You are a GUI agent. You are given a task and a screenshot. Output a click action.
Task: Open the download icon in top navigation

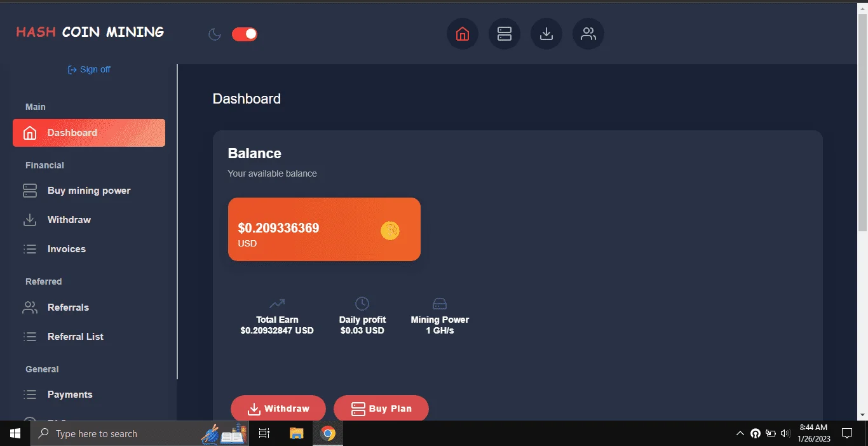click(546, 34)
